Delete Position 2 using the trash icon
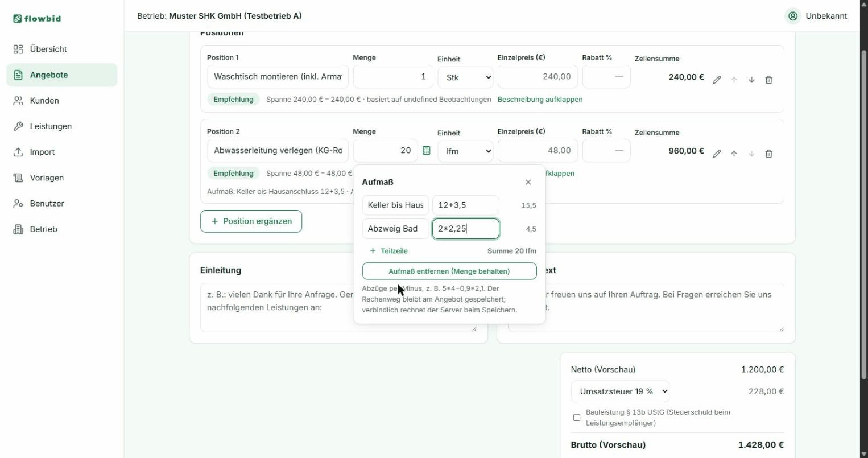The height and width of the screenshot is (458, 868). pyautogui.click(x=769, y=154)
